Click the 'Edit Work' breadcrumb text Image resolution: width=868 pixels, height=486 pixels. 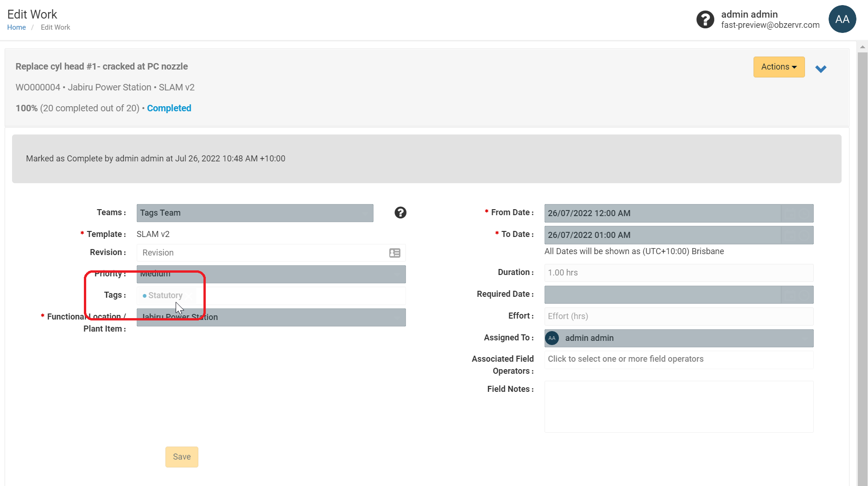[x=56, y=27]
